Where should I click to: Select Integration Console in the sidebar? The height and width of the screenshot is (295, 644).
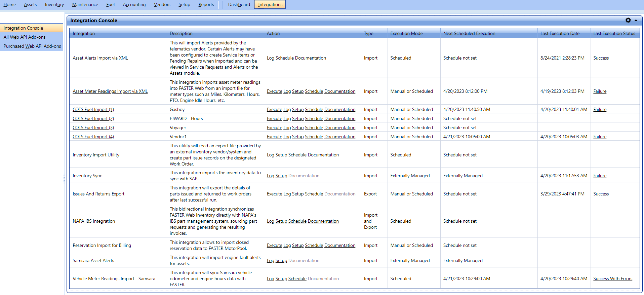pyautogui.click(x=32, y=28)
